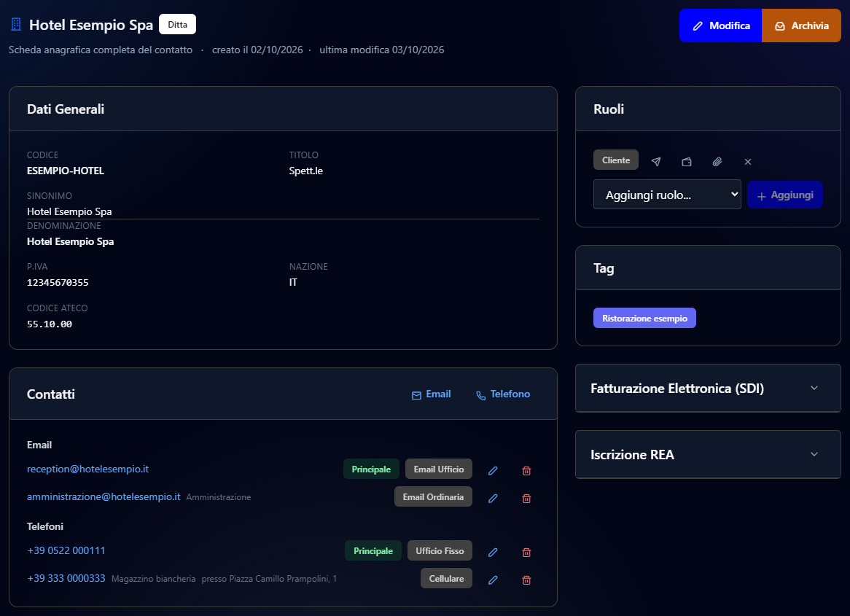Delete the reception@hotelesempio.it email entry
Image resolution: width=850 pixels, height=616 pixels.
click(526, 470)
